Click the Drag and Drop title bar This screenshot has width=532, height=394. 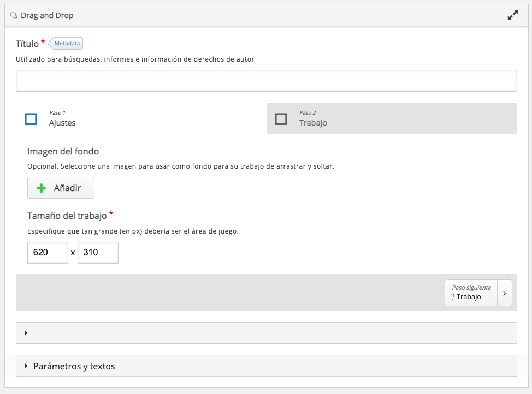pos(267,15)
